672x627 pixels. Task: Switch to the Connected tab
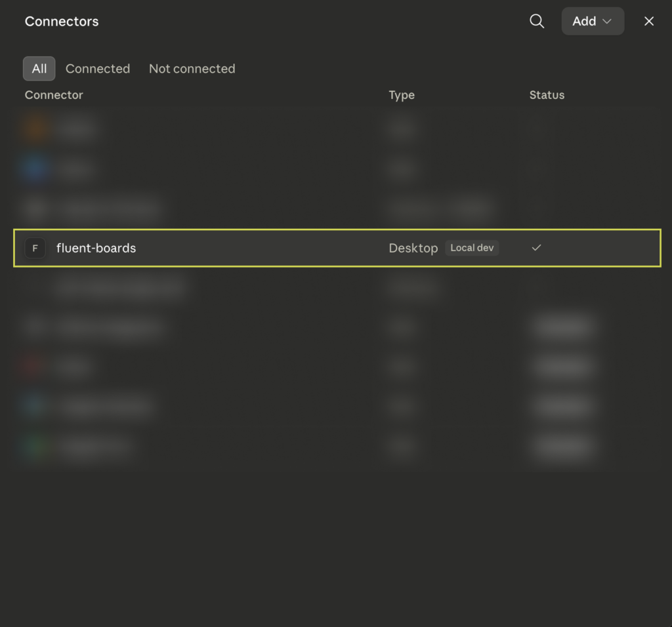tap(98, 68)
